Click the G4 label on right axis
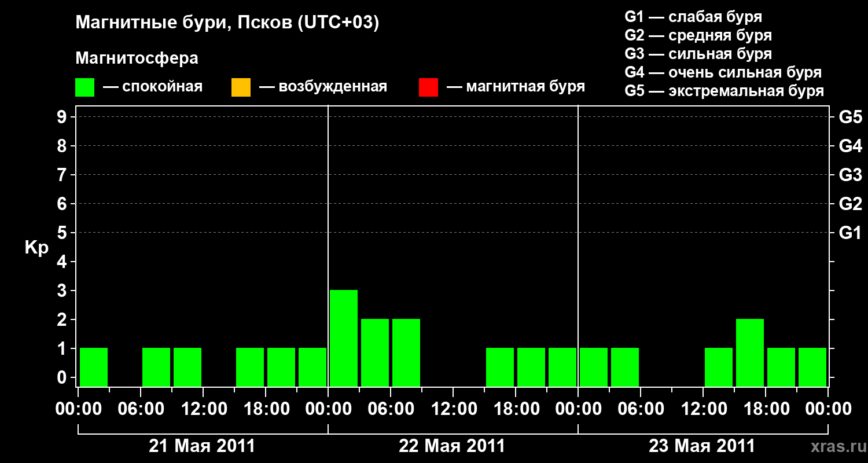 pyautogui.click(x=850, y=146)
